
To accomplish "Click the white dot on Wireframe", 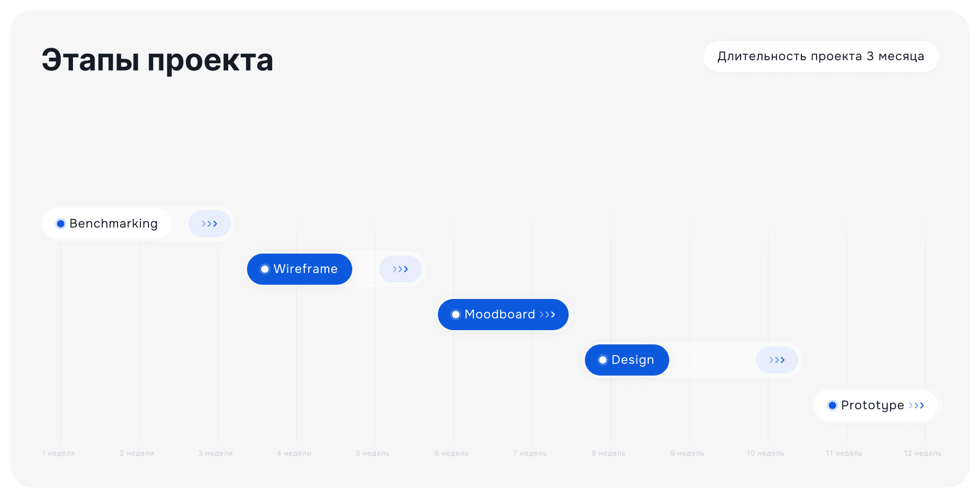I will click(265, 269).
